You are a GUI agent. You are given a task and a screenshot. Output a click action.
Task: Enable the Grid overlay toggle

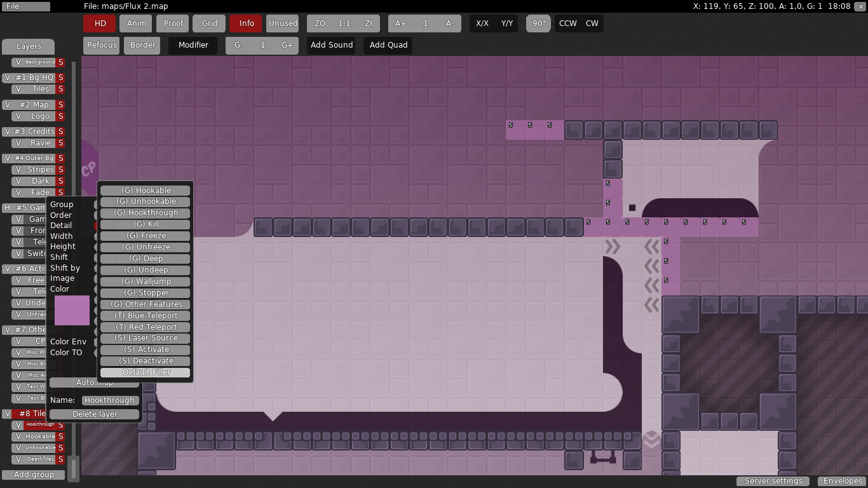point(210,24)
